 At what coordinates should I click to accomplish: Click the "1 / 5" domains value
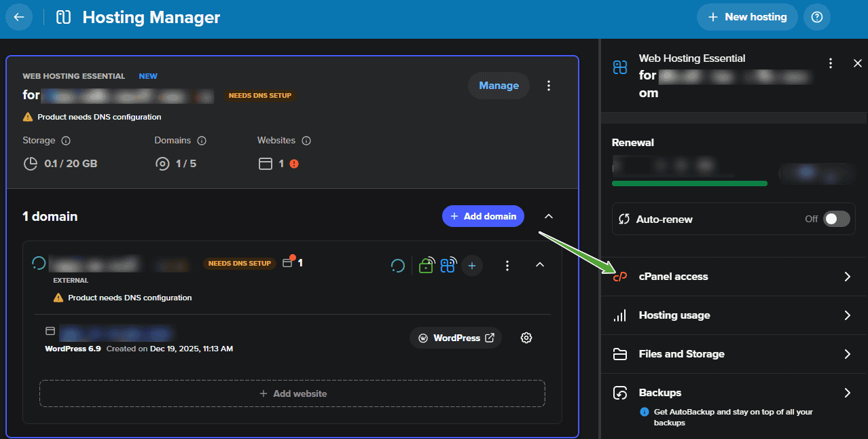click(x=186, y=164)
